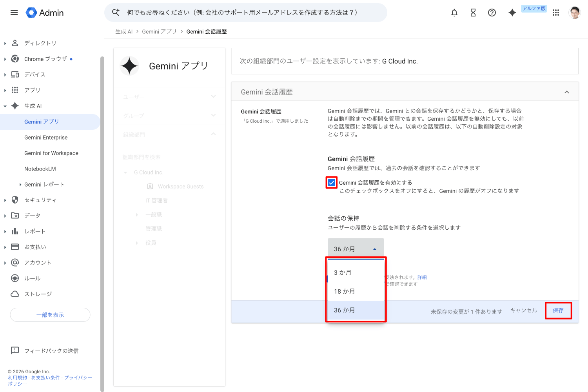
Task: Collapse the Gemini 会話履歴 panel chevron
Action: (566, 92)
